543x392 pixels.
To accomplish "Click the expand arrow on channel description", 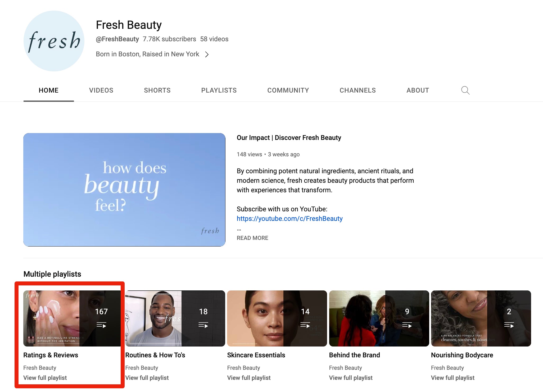I will [x=207, y=54].
